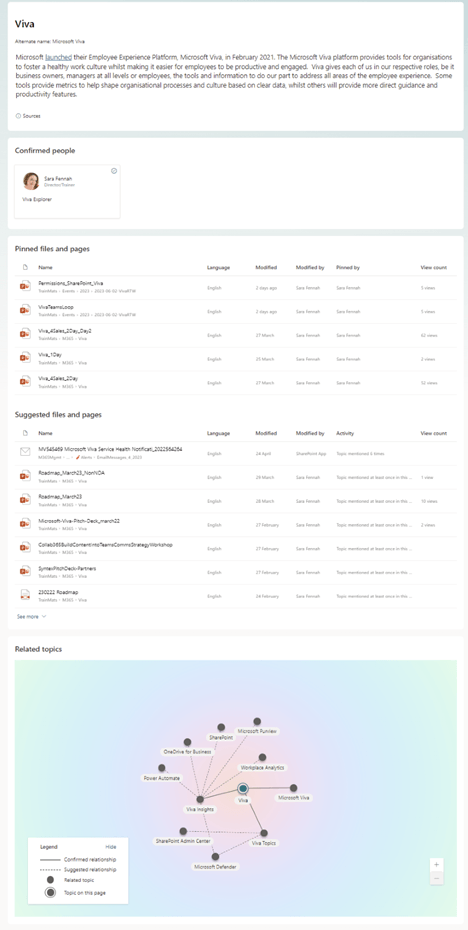Image resolution: width=468 pixels, height=930 pixels.
Task: Hide the graph legend
Action: click(x=111, y=847)
